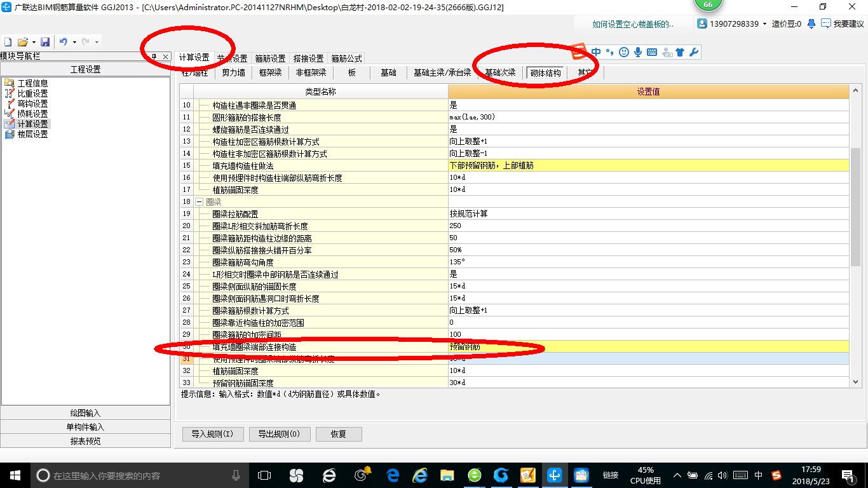Switch to the 箍筋设置 tab
This screenshot has height=488, width=868.
271,58
